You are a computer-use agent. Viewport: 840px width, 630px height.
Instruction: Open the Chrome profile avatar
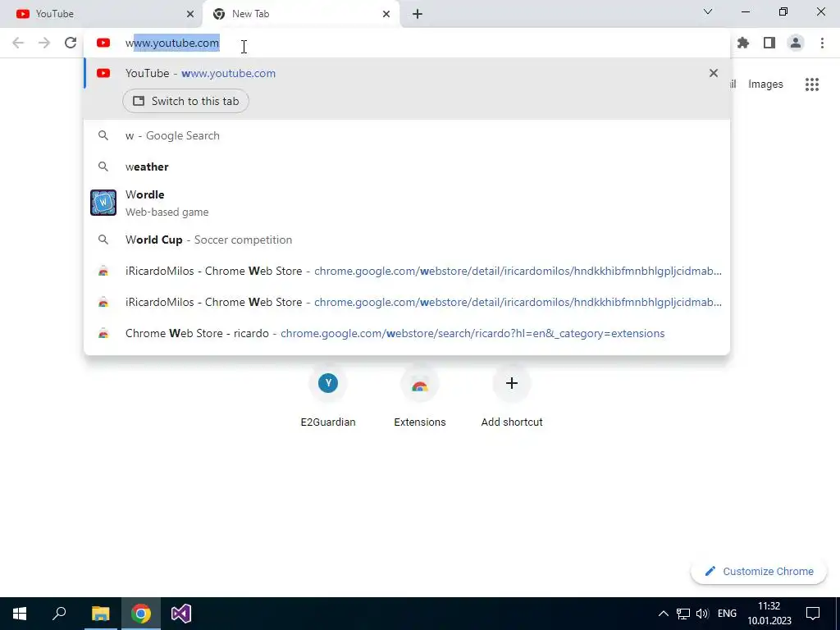coord(796,43)
